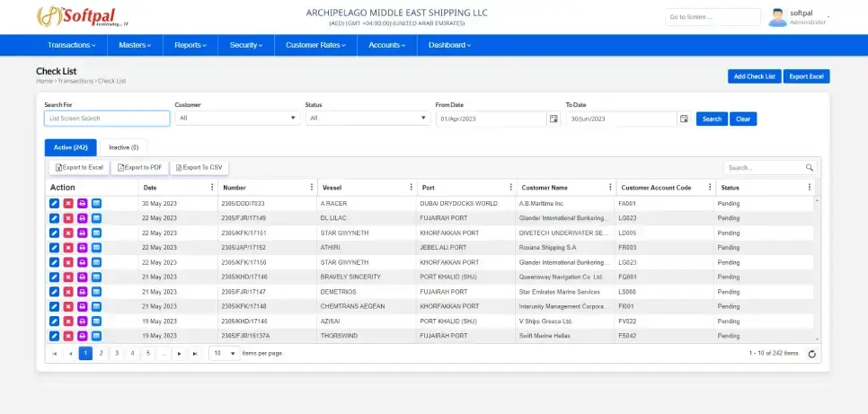Screen dimensions: 868x414
Task: Open the Date column options menu
Action: click(x=212, y=187)
